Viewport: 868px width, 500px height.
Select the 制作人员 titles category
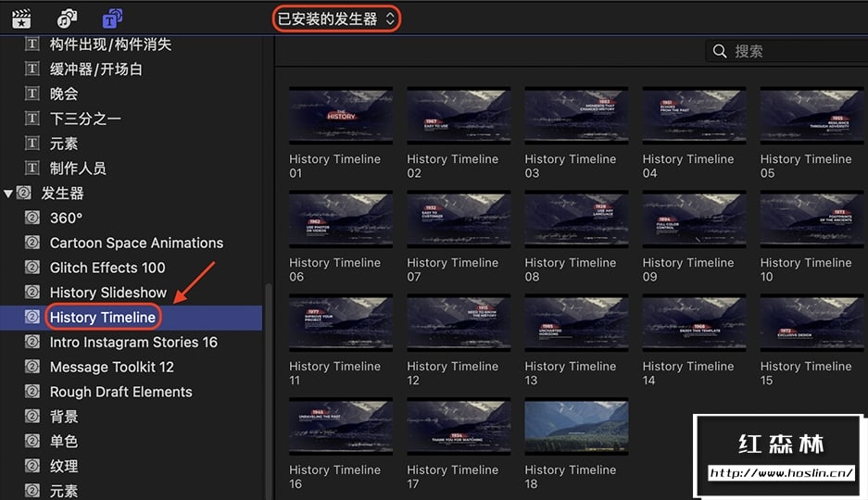[x=78, y=169]
